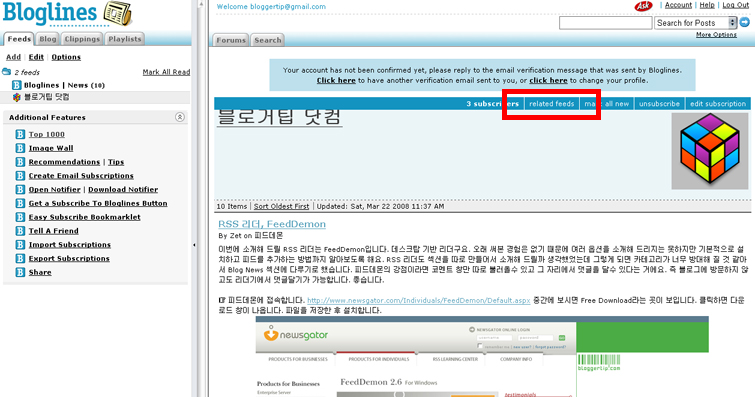Click the More Options link
This screenshot has height=397, width=755.
(716, 35)
